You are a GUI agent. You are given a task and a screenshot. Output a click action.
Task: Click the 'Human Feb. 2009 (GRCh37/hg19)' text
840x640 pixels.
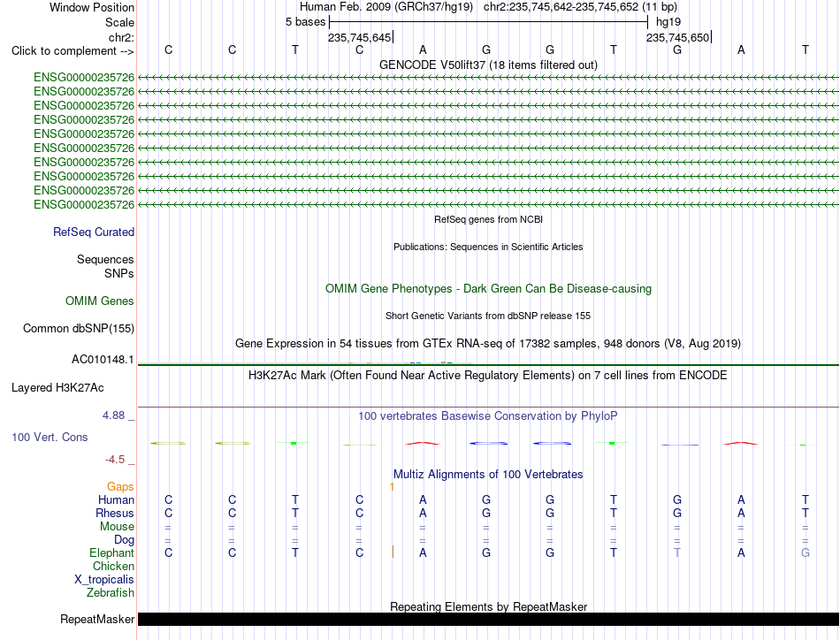point(386,7)
